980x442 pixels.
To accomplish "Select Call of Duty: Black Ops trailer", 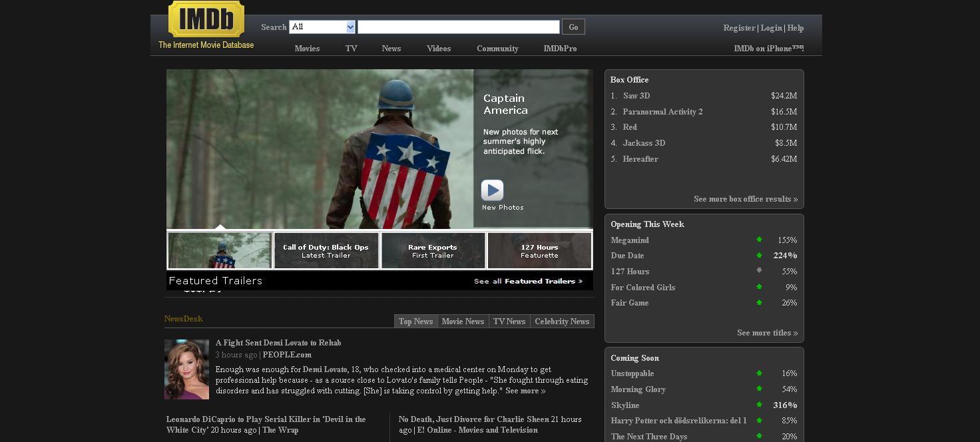I will (326, 250).
